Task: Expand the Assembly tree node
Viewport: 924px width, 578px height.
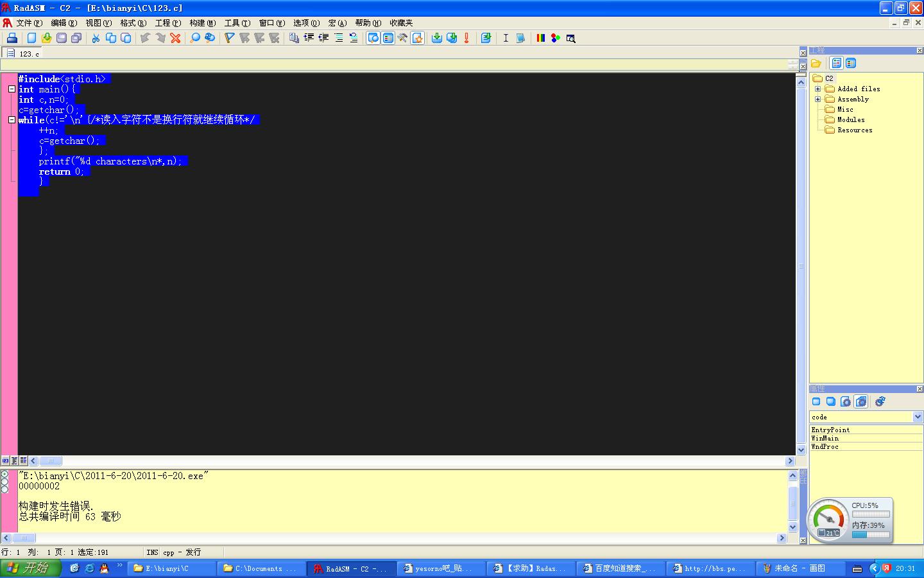Action: pyautogui.click(x=818, y=99)
